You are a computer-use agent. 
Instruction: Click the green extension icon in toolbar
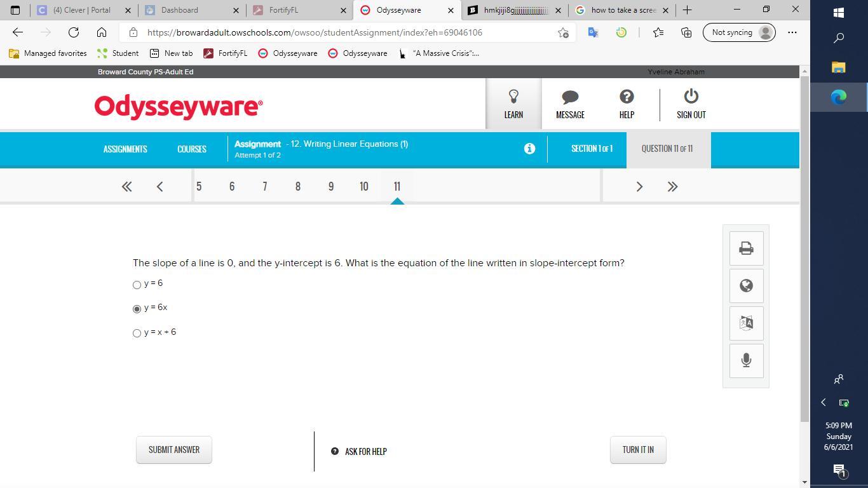tap(621, 32)
